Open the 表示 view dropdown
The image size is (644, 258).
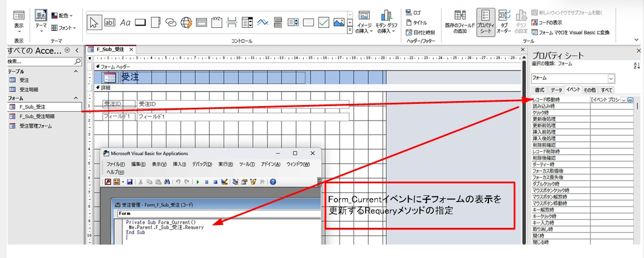(x=19, y=23)
